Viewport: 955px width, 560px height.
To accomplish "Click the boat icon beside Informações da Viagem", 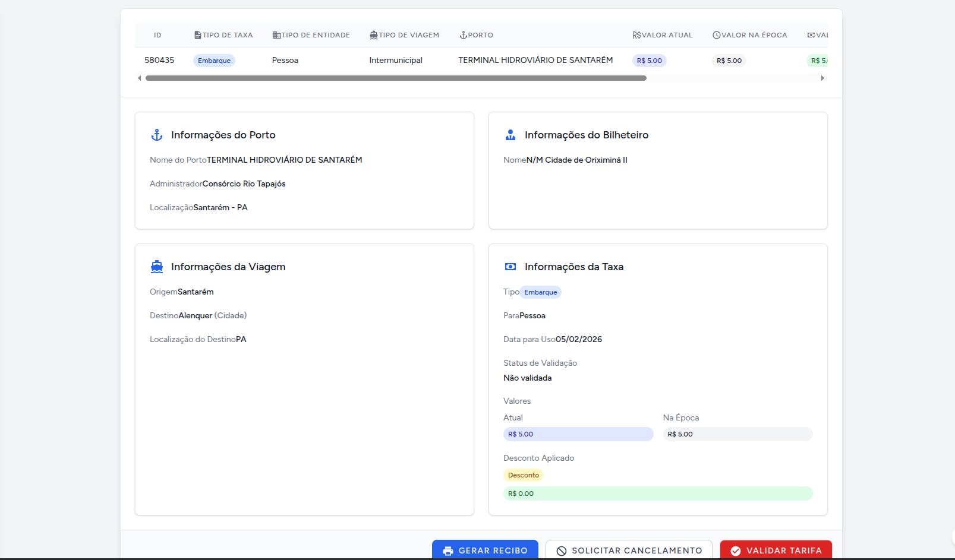I will pyautogui.click(x=157, y=267).
